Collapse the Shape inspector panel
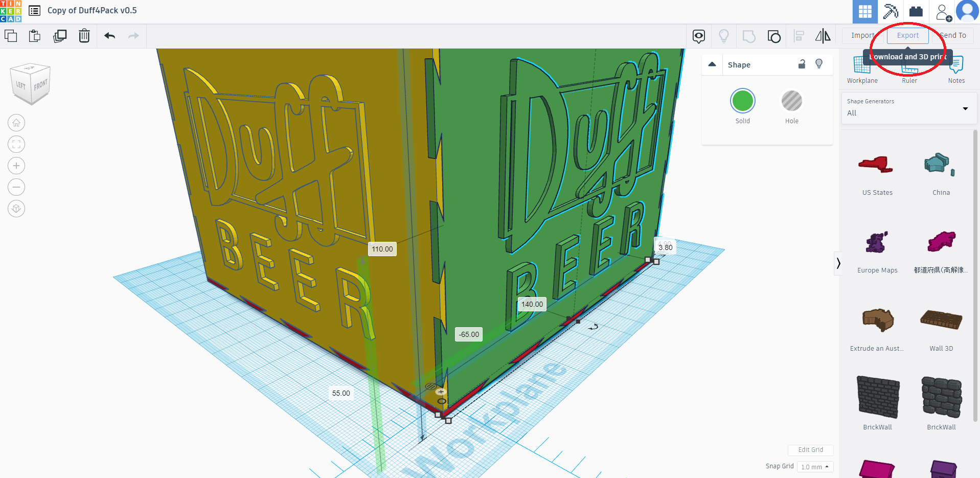Viewport: 980px width, 478px height. pos(712,64)
